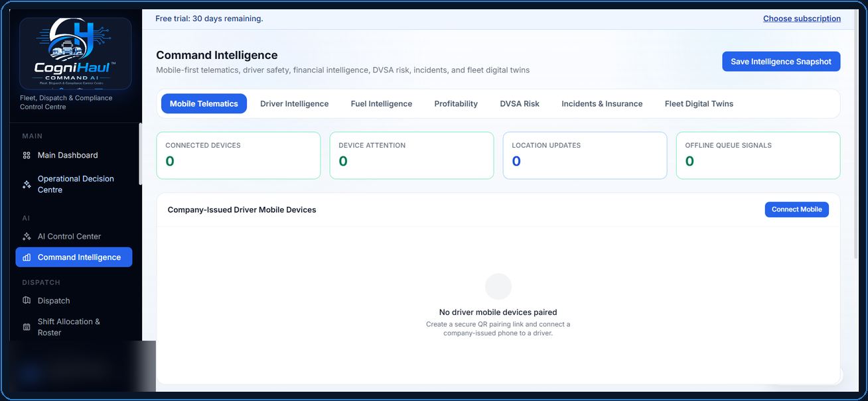Open the Dispatch section
The height and width of the screenshot is (401, 868).
tap(74, 301)
